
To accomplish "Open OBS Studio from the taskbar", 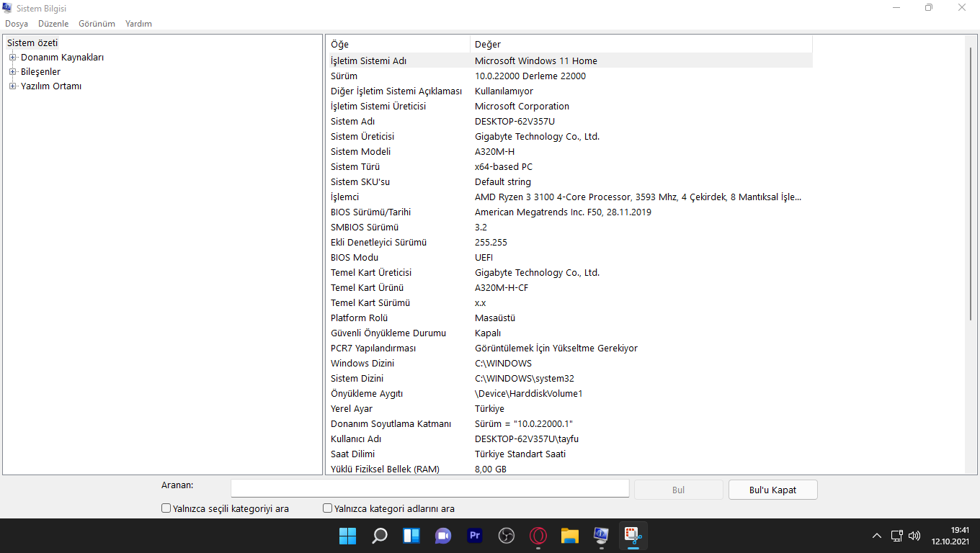I will (x=507, y=536).
